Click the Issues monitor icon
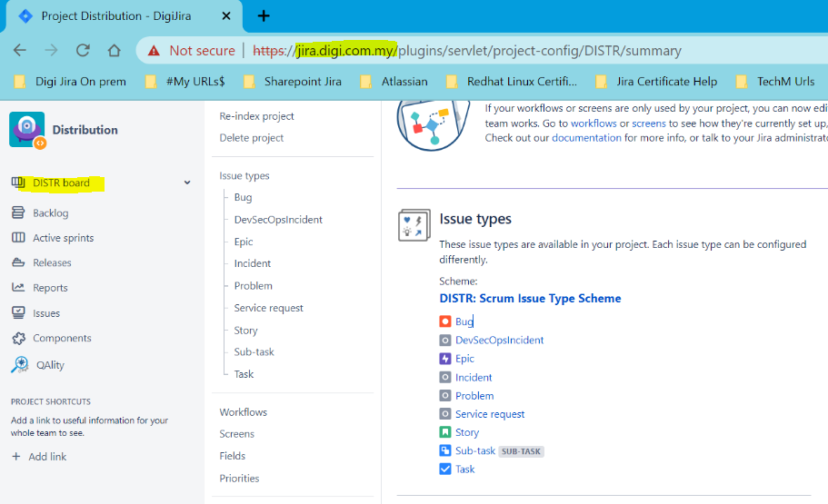This screenshot has width=828, height=504. [18, 312]
